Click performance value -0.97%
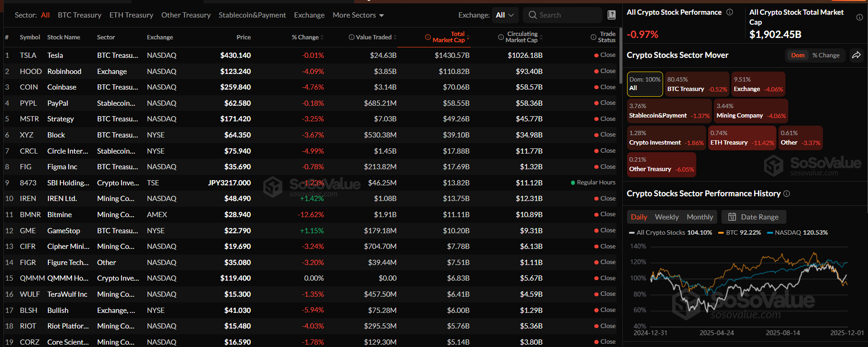 pos(643,34)
